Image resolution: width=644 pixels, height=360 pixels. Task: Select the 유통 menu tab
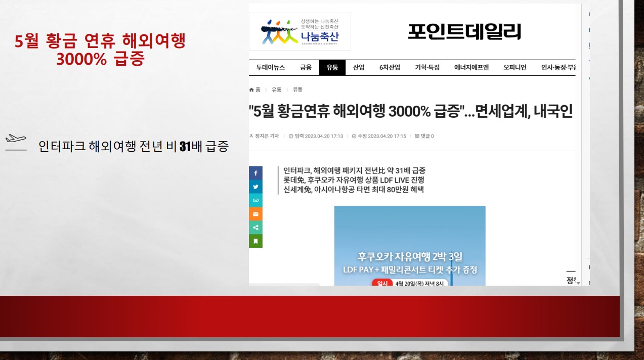click(x=332, y=67)
